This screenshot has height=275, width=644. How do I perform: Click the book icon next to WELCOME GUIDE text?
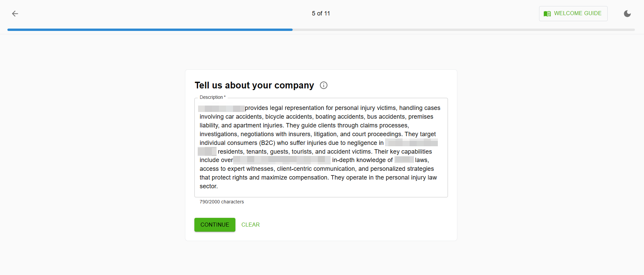click(547, 13)
